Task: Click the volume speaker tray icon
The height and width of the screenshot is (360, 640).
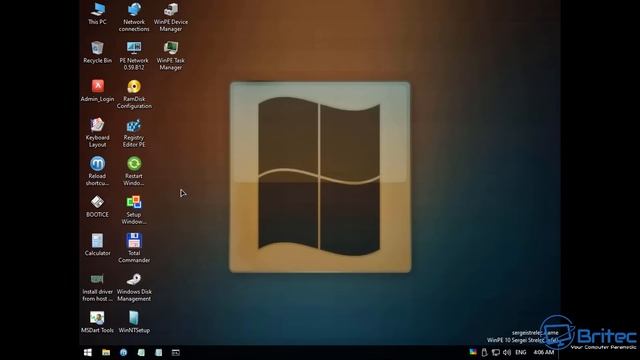Action: (x=507, y=352)
